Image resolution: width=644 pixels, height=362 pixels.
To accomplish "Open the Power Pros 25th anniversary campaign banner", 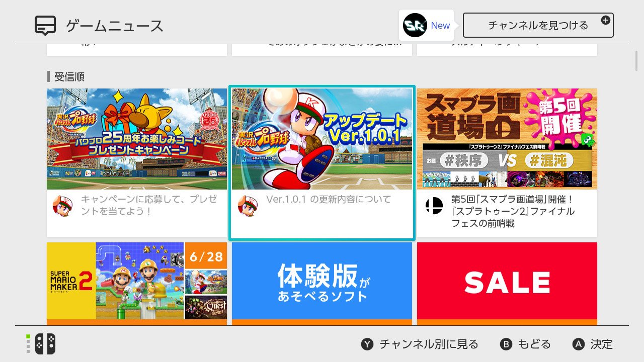I will pos(137,139).
